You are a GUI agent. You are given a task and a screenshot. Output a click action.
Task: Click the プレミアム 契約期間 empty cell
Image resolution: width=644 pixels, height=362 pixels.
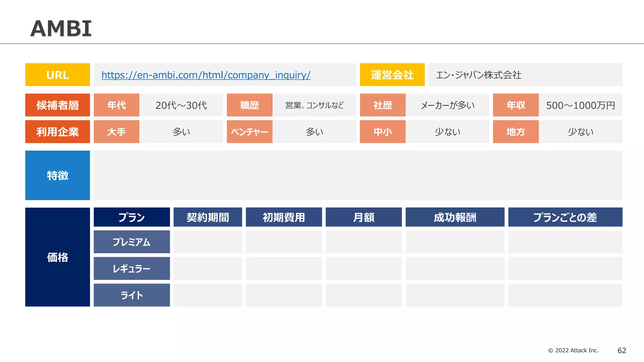[x=208, y=242]
